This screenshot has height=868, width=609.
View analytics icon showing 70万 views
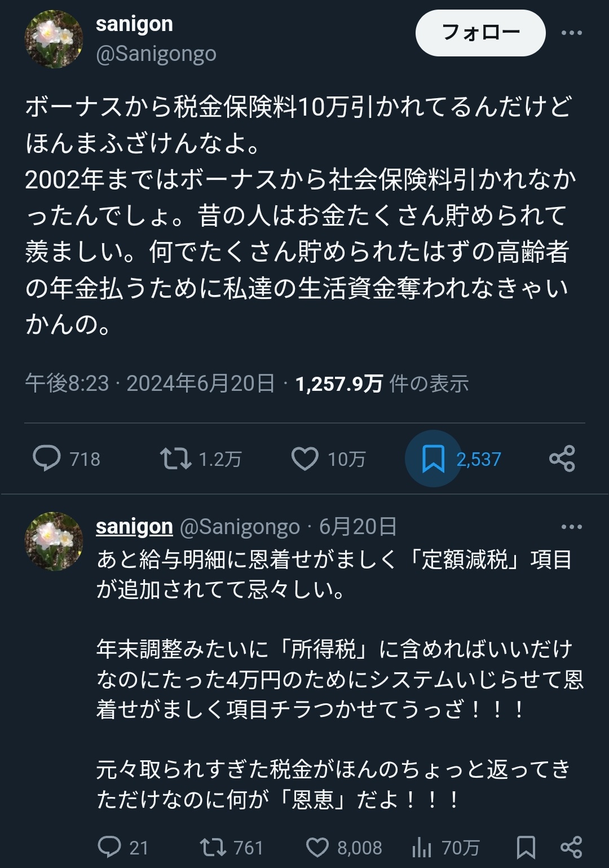(x=422, y=847)
